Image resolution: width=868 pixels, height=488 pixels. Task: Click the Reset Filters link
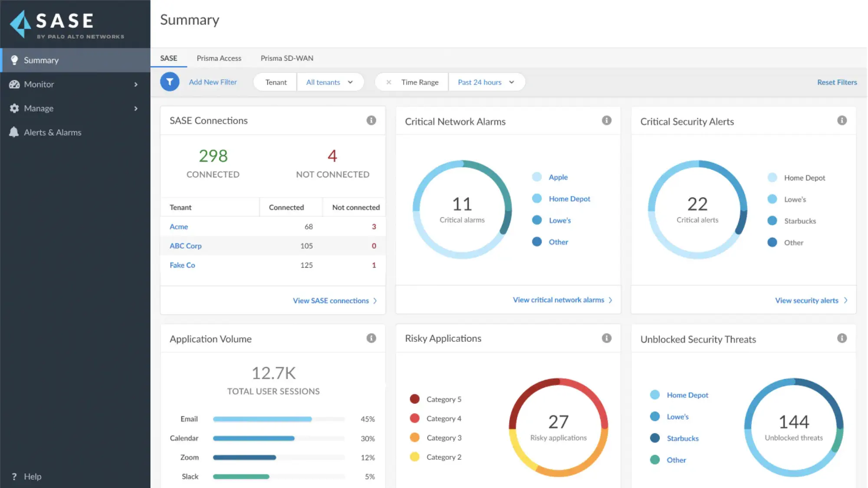[836, 82]
